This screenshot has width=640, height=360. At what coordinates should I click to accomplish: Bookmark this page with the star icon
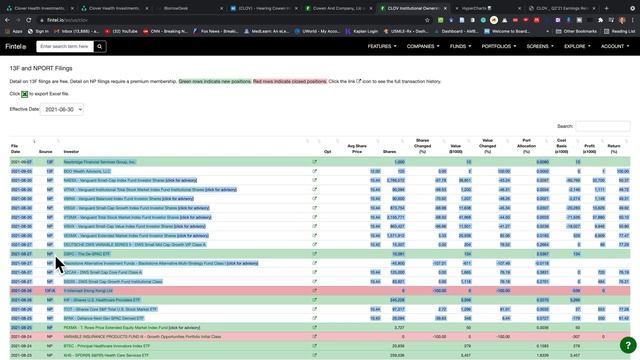(427, 20)
